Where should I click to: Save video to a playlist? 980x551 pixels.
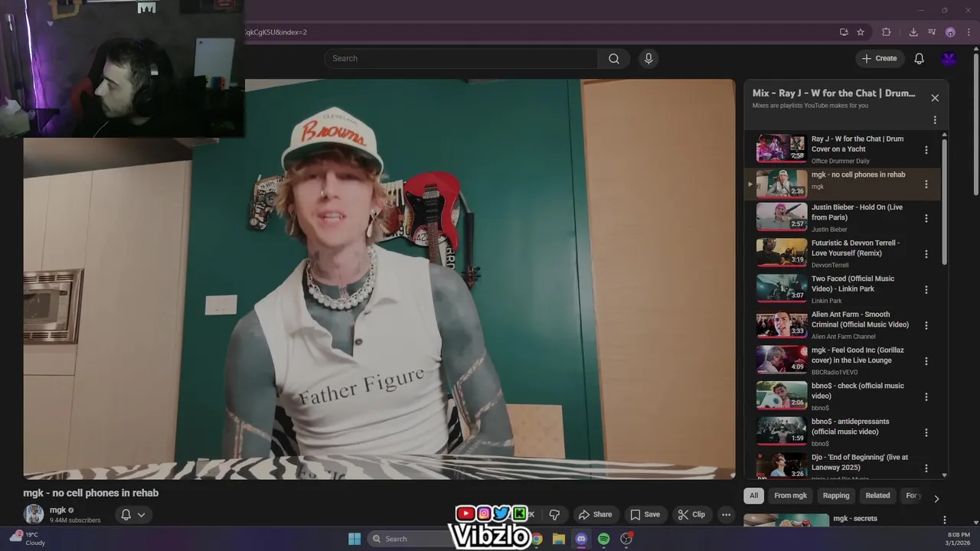point(645,514)
